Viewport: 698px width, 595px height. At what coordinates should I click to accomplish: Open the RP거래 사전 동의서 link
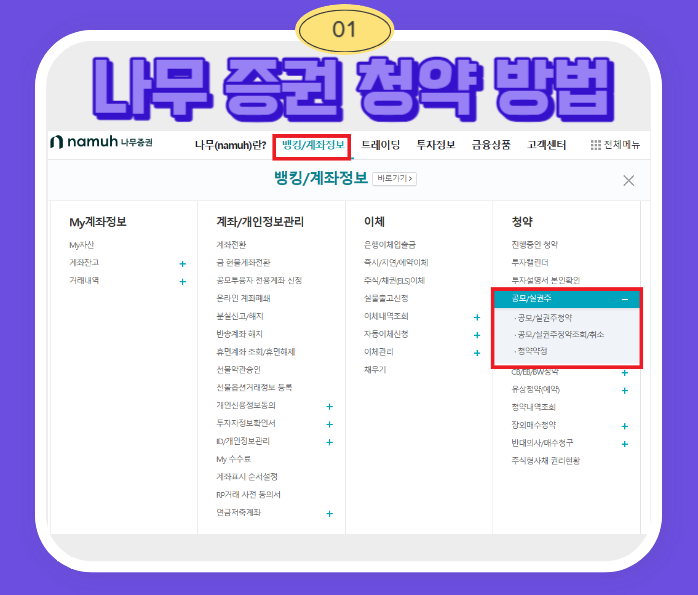pyautogui.click(x=248, y=494)
